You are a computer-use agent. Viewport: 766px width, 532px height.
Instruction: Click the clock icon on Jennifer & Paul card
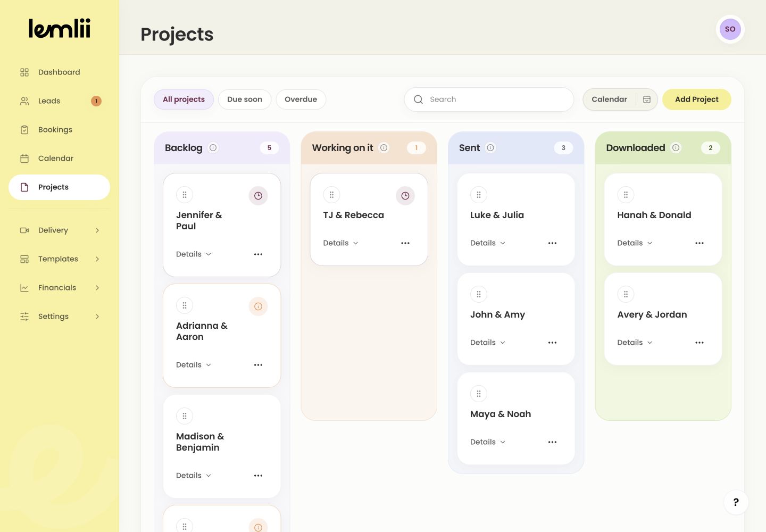tap(258, 196)
